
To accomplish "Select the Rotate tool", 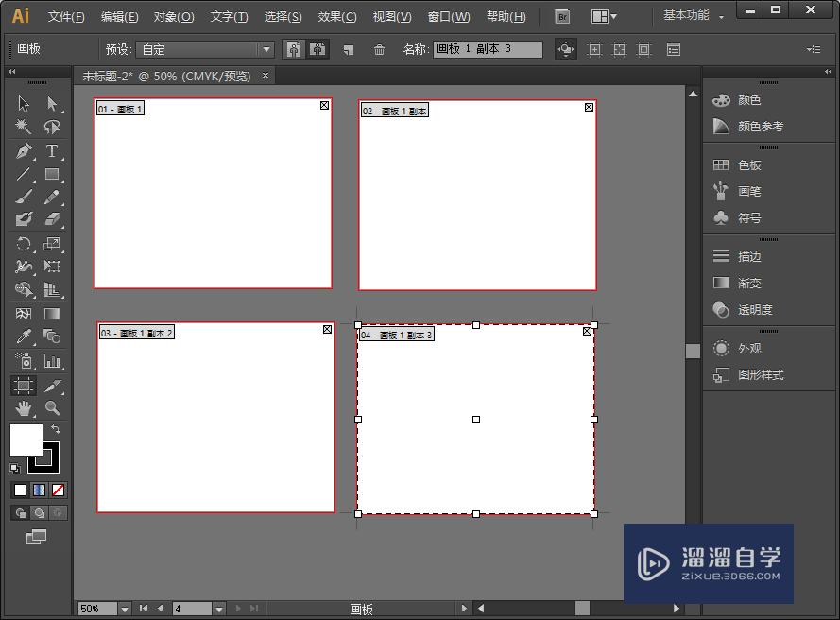I will click(24, 244).
